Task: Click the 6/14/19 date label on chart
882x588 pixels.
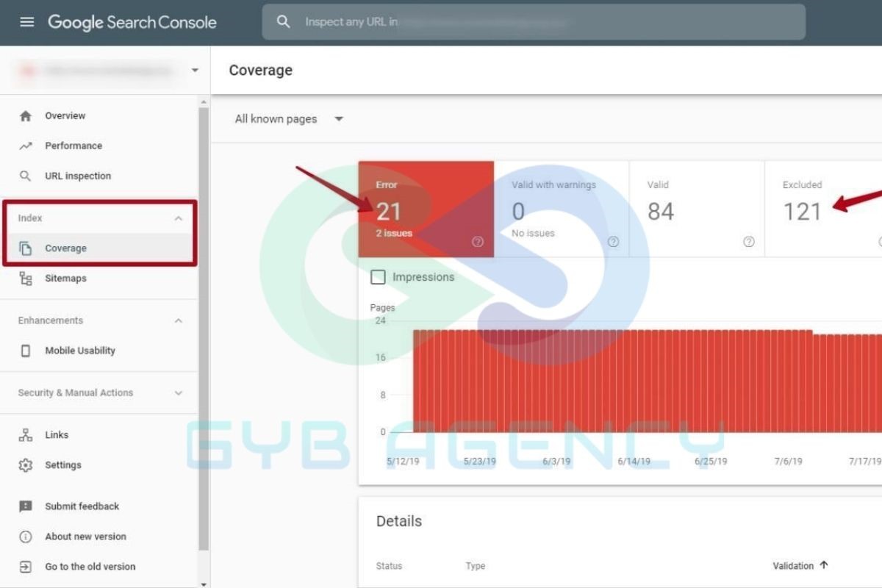Action: coord(634,462)
